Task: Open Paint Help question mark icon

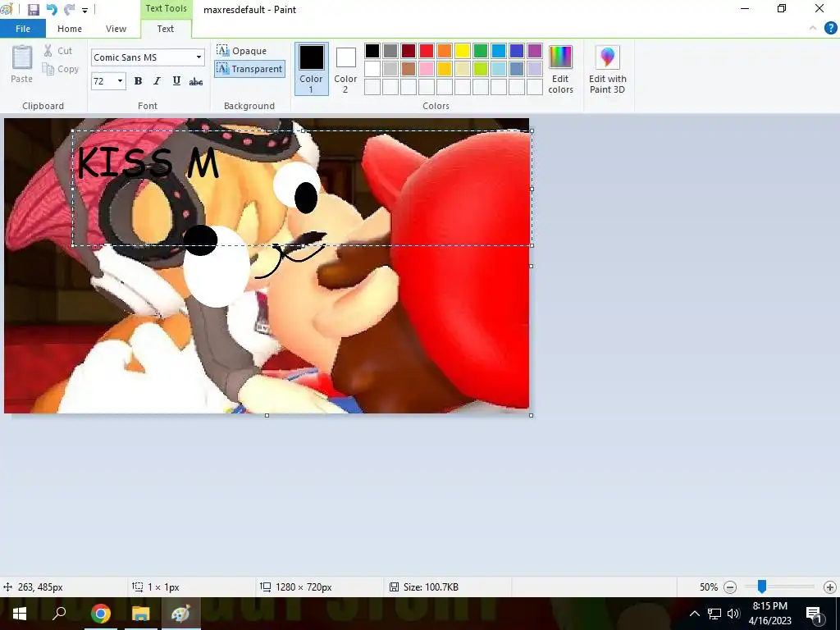Action: point(830,29)
